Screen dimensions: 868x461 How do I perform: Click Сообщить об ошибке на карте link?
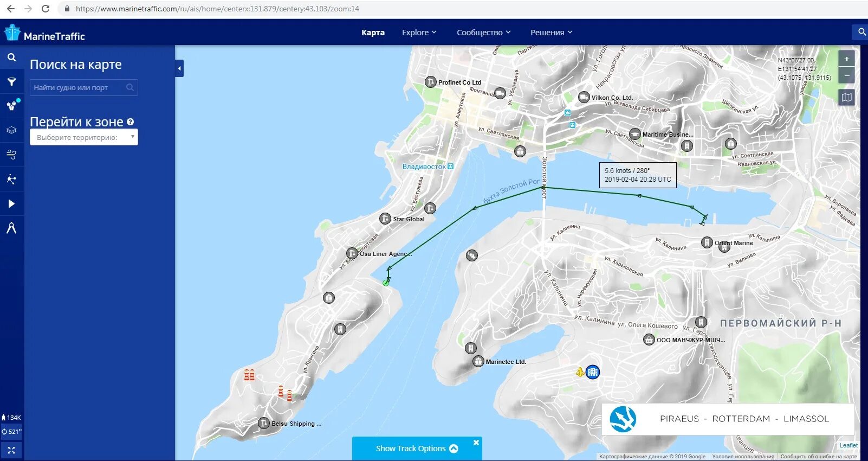819,457
